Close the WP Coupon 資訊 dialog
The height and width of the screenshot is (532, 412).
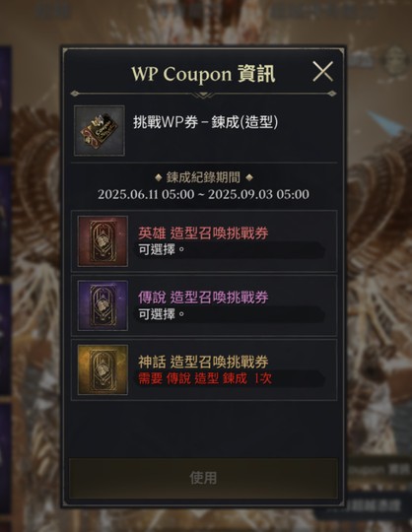[322, 72]
